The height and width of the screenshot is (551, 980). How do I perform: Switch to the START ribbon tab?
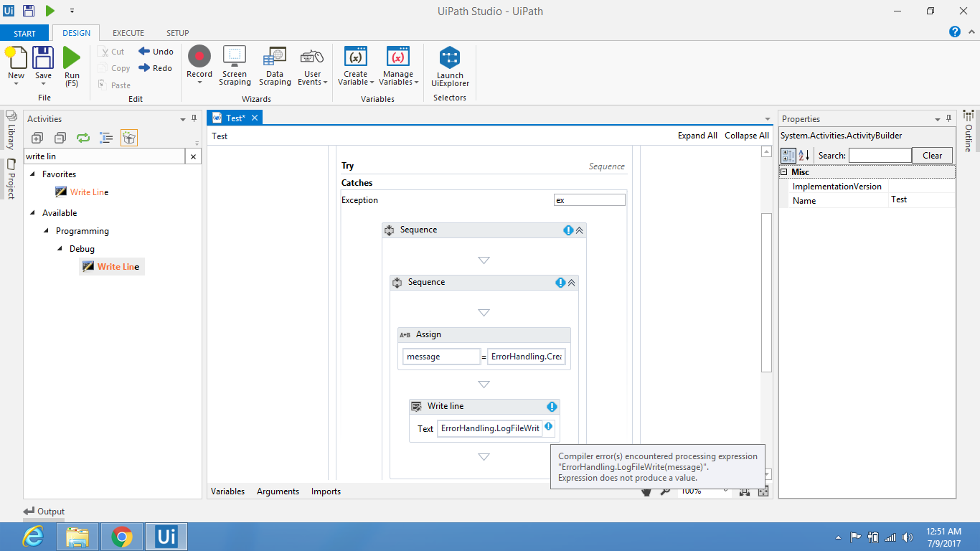pyautogui.click(x=25, y=33)
